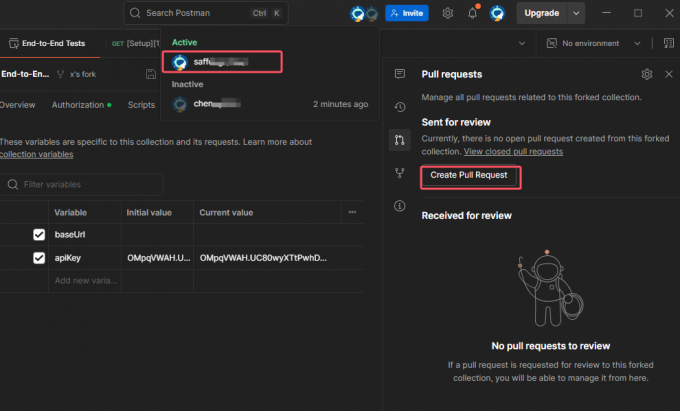This screenshot has height=411, width=680.
Task: Open the collection variables link
Action: coord(36,154)
